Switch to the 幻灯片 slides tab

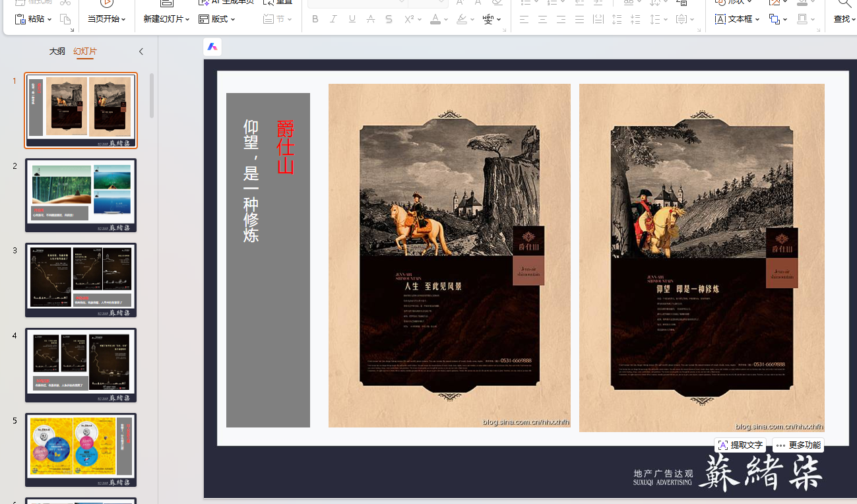click(x=85, y=51)
